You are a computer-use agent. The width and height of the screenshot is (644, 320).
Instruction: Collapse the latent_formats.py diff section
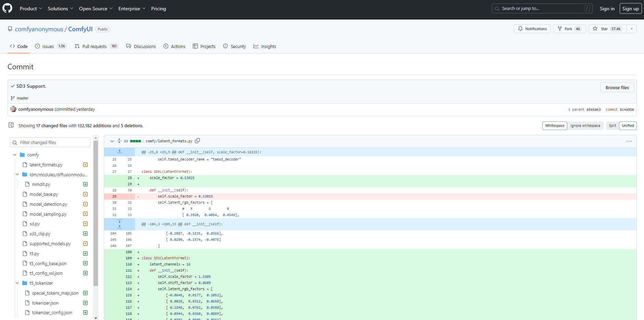(112, 141)
